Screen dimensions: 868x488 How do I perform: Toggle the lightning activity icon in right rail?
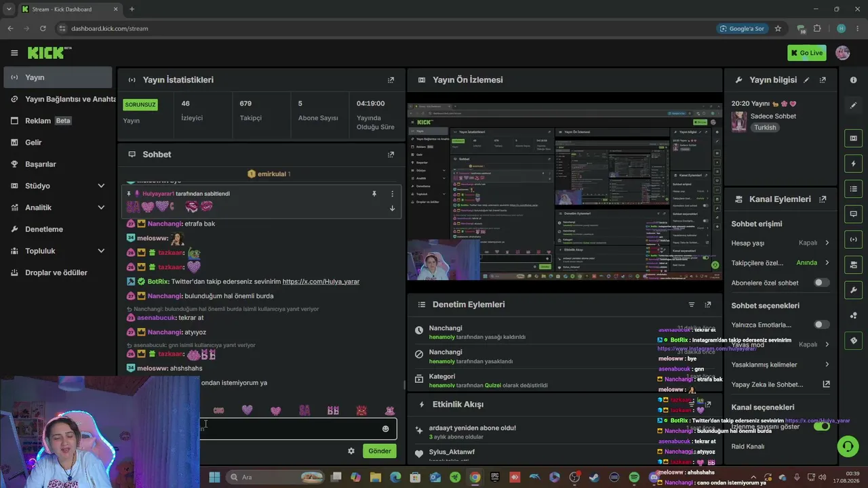(x=853, y=164)
